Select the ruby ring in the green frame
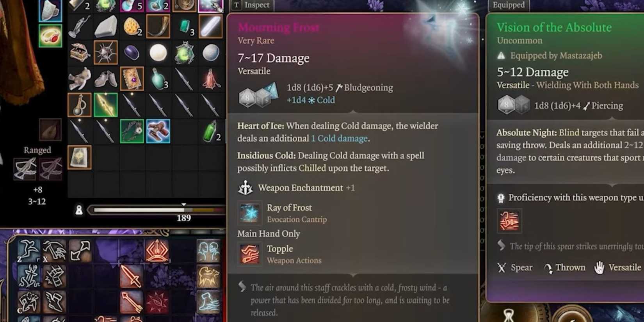 50,36
